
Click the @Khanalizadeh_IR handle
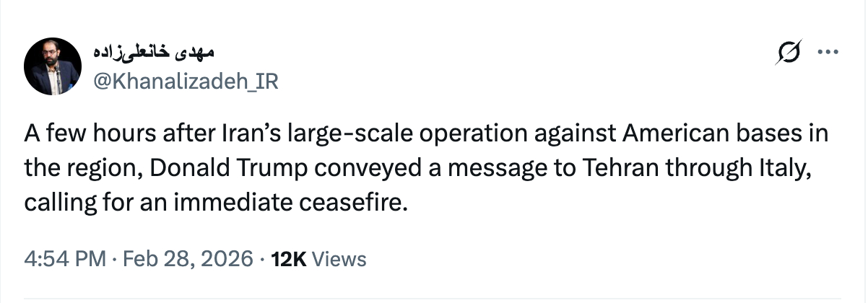click(x=186, y=82)
